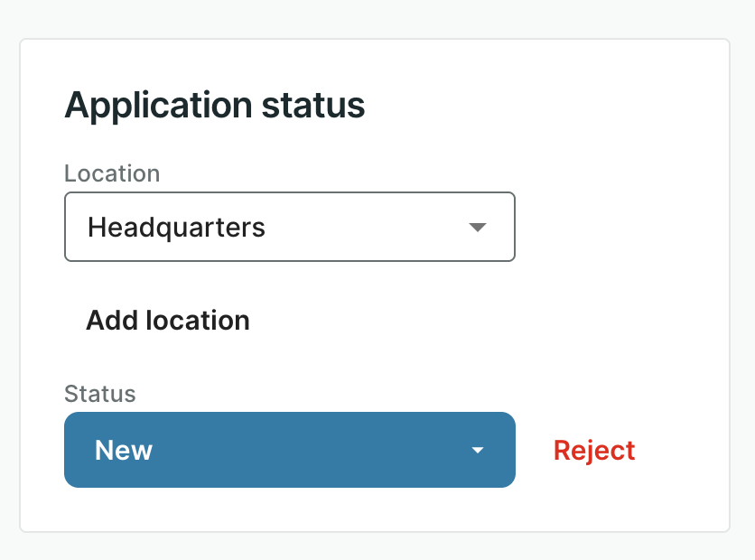The width and height of the screenshot is (755, 560).
Task: Open the Headquarters location dropdown
Action: 289,227
